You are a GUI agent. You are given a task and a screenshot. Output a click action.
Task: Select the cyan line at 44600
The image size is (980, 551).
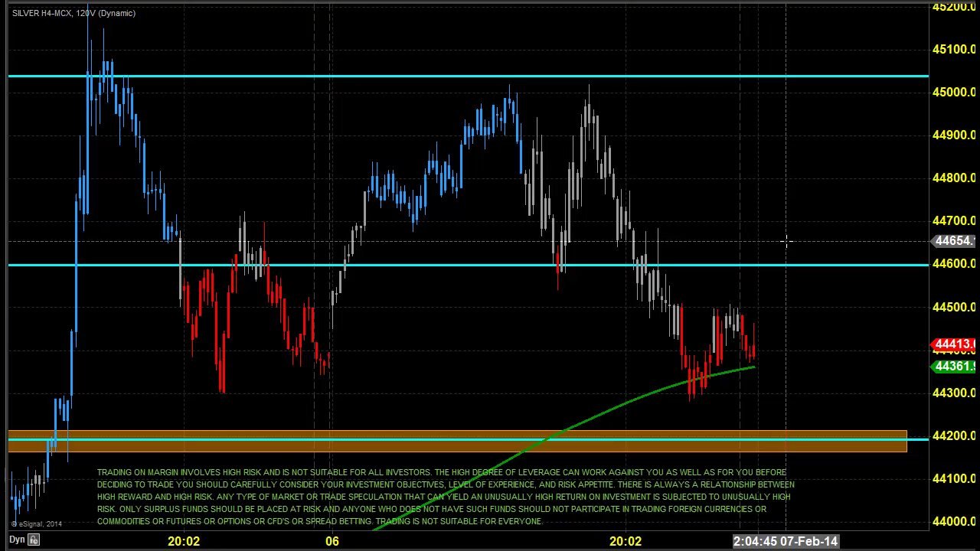[468, 265]
